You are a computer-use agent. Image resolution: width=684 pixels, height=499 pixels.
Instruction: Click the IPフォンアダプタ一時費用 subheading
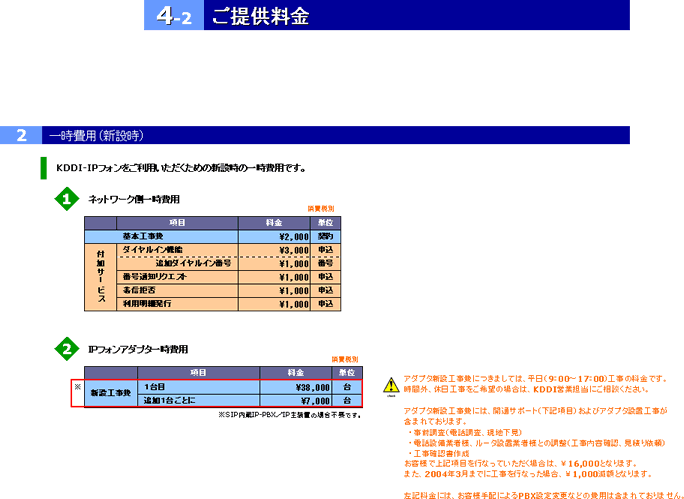tap(138, 349)
